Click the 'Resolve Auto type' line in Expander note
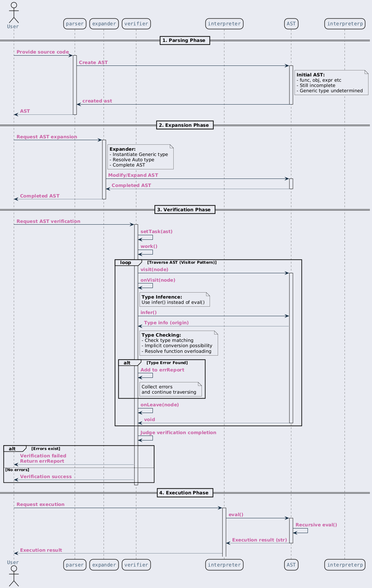This screenshot has height=588, width=372. coord(132,160)
